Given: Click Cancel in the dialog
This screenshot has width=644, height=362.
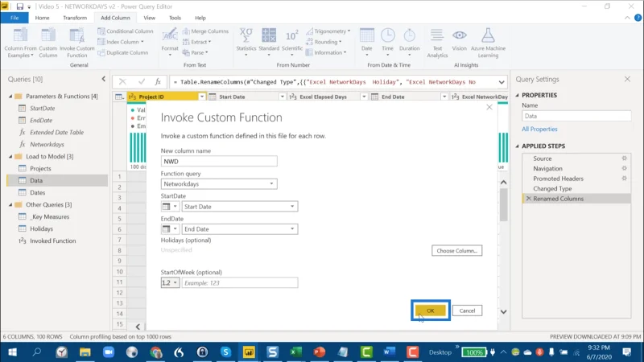Looking at the screenshot, I should coord(467,311).
